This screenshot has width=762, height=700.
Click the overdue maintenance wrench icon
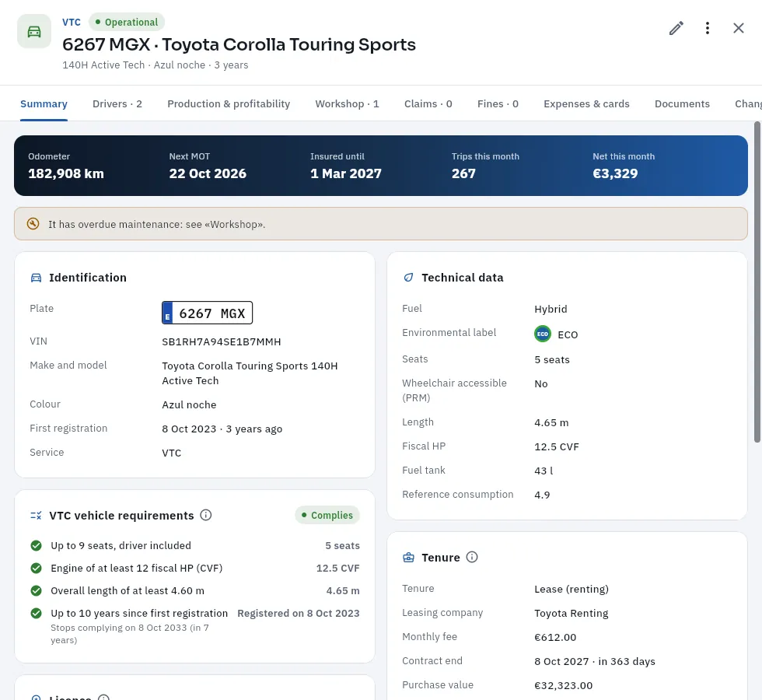33,224
